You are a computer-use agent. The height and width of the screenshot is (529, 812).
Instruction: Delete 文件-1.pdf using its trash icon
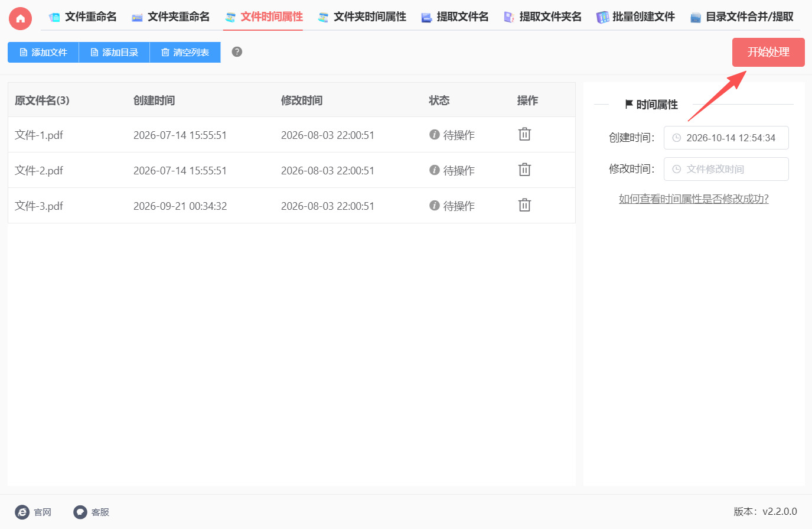click(x=524, y=134)
